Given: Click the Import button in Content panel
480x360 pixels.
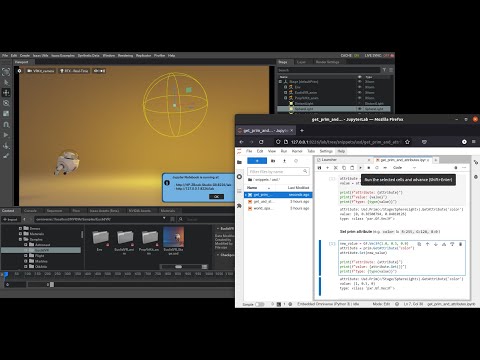Looking at the screenshot, I should [x=10, y=219].
